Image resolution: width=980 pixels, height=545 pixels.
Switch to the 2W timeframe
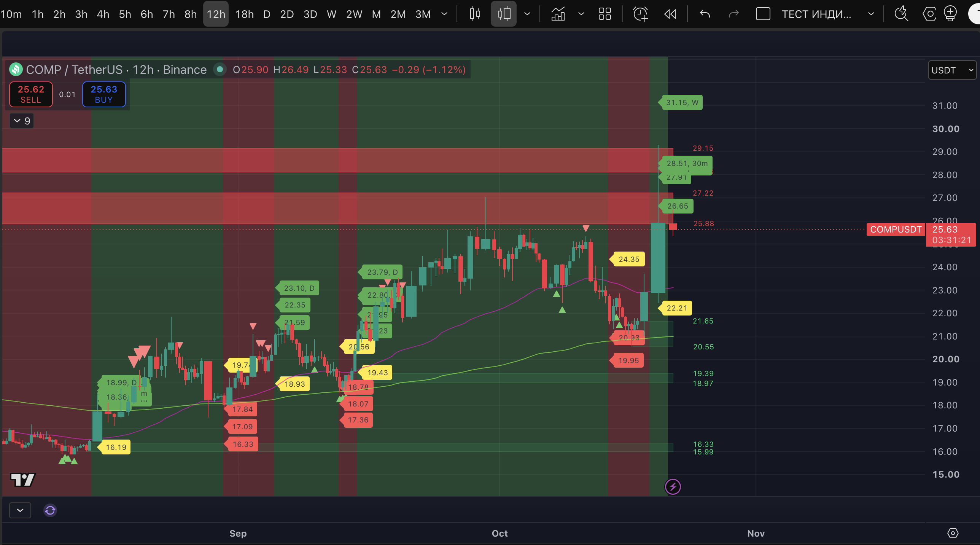pyautogui.click(x=354, y=14)
